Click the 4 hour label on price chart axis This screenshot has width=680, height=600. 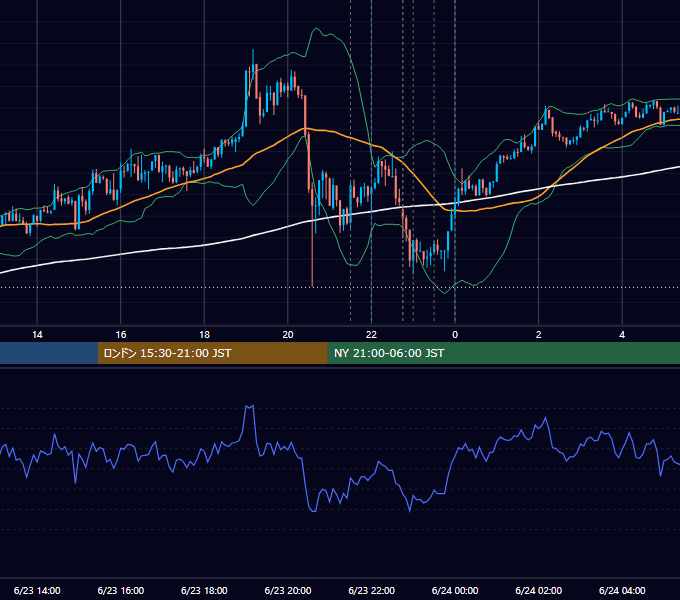[622, 335]
